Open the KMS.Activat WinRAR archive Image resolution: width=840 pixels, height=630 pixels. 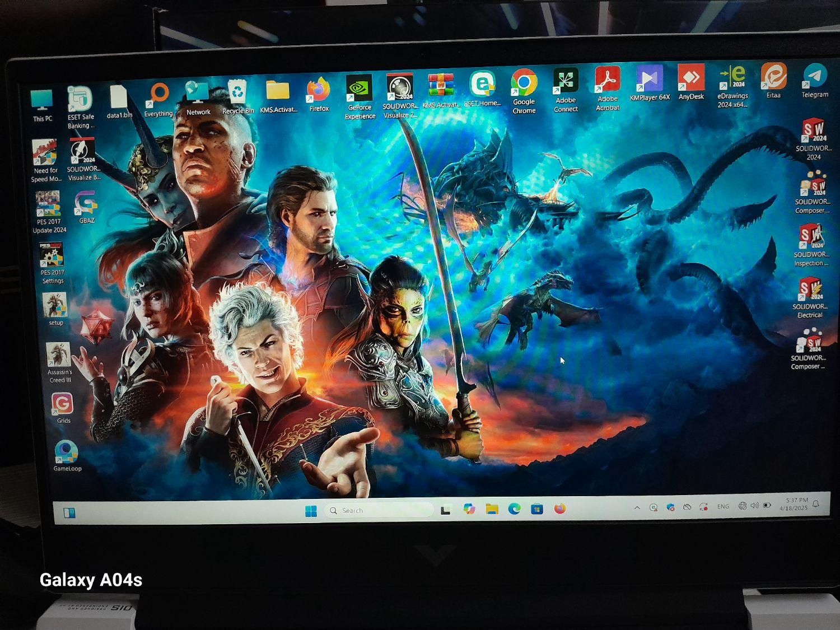click(x=441, y=91)
